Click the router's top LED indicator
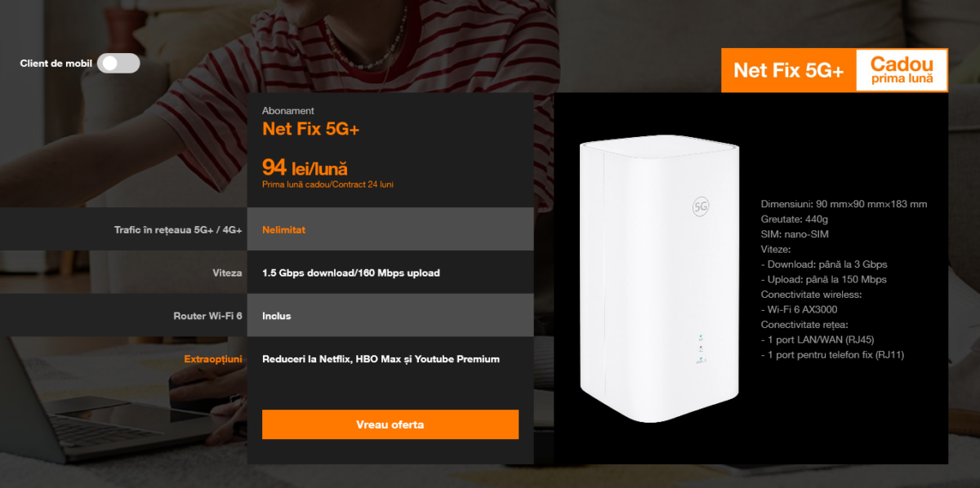 (701, 336)
